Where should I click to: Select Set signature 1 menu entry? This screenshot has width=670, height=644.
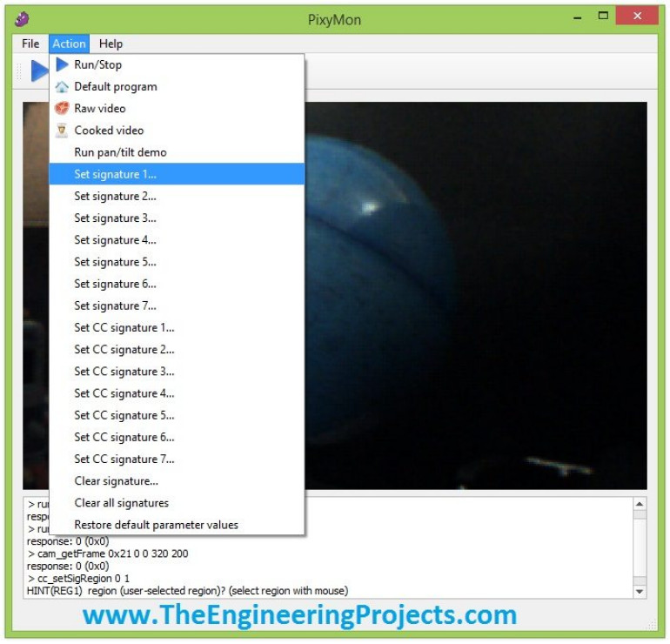point(115,174)
